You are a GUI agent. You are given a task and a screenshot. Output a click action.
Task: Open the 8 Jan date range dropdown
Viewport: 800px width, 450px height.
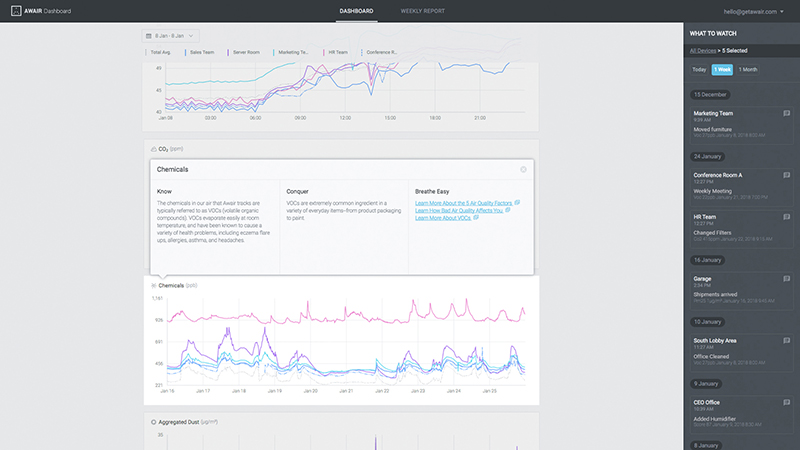pos(171,35)
